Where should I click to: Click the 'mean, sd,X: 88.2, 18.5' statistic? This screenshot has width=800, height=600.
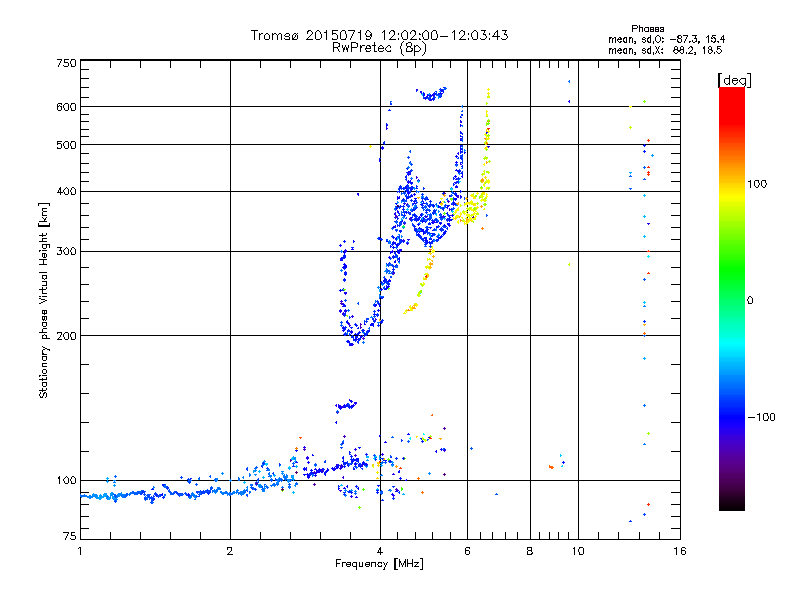tap(665, 50)
